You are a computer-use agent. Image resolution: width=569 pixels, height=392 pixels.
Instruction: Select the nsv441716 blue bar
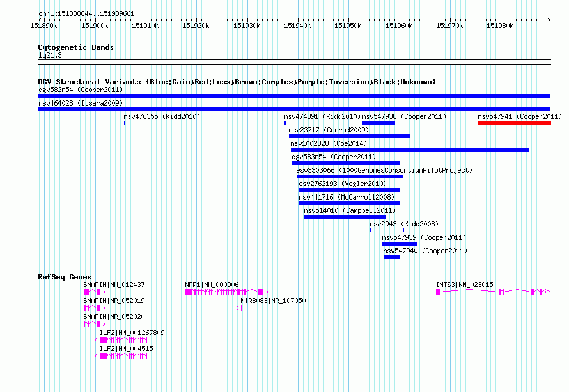click(x=350, y=203)
